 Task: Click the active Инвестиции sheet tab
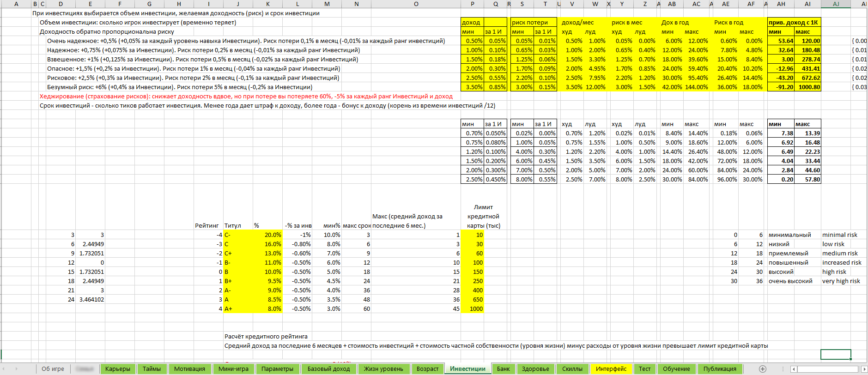(467, 369)
